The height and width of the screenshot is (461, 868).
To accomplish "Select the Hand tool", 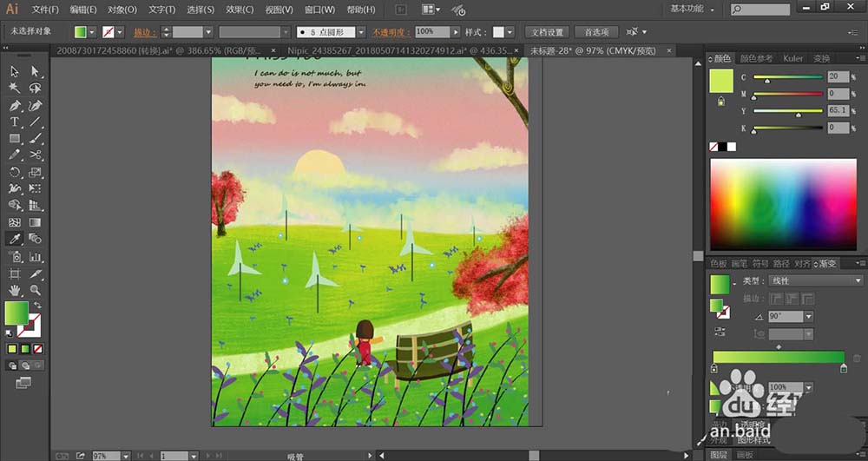I will click(x=15, y=290).
